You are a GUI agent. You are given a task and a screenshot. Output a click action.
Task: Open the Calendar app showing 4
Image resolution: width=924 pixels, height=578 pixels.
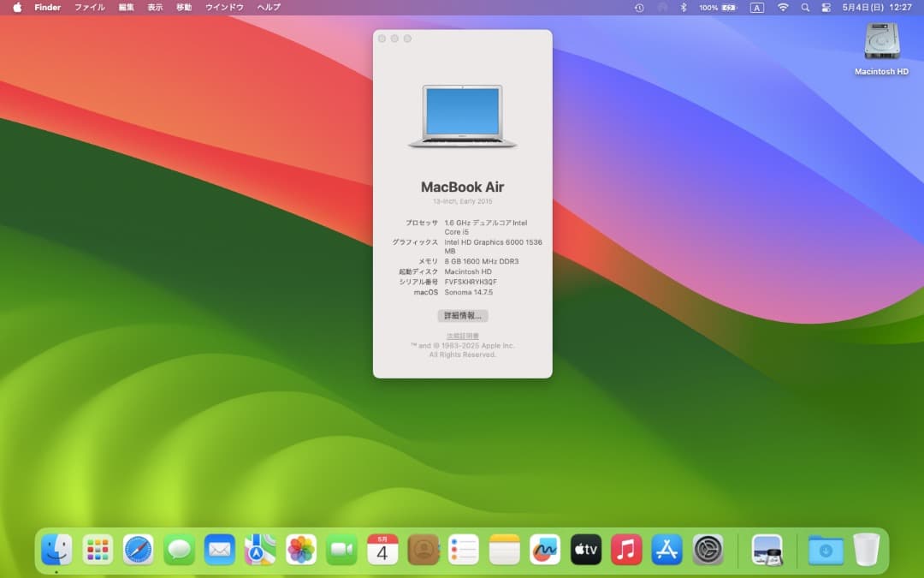(382, 549)
